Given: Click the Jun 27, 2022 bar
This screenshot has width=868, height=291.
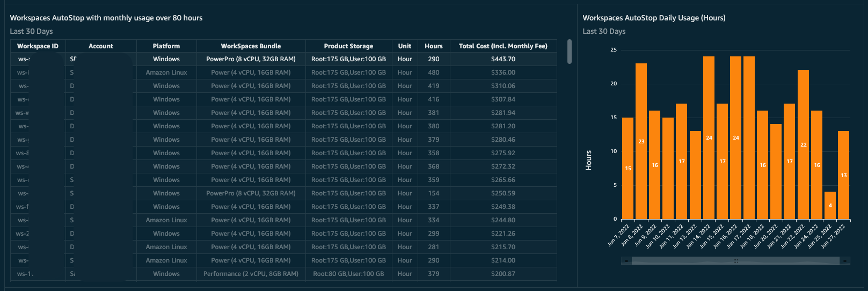Looking at the screenshot, I should click(843, 175).
